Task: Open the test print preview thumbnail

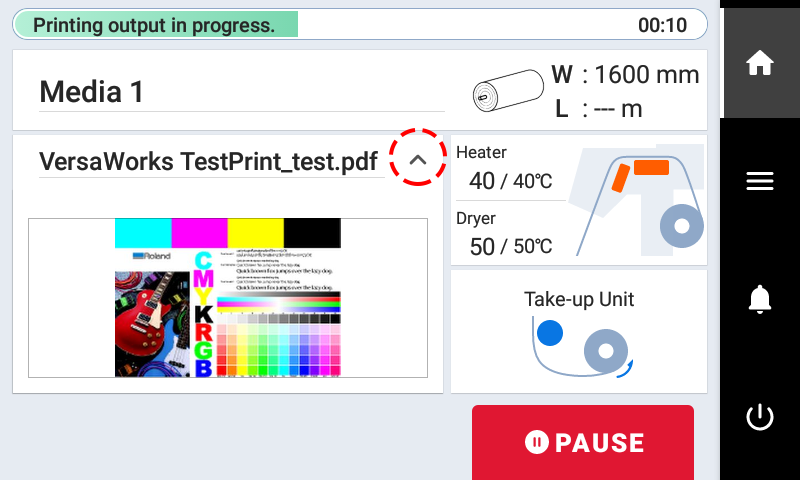Action: coord(228,298)
